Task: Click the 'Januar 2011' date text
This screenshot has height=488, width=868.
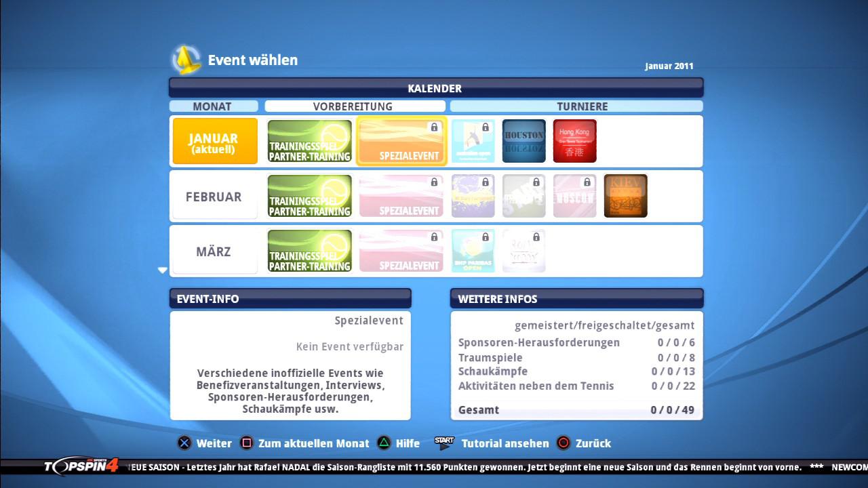Action: pos(669,66)
